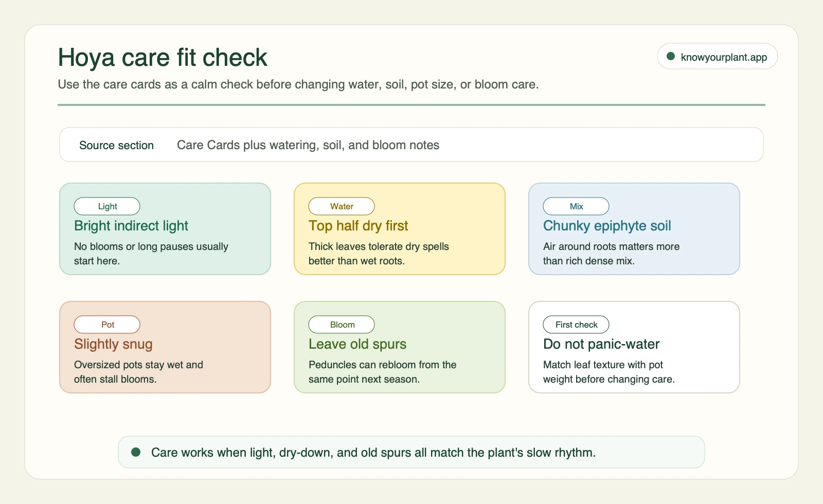Select the Light tag pill
The height and width of the screenshot is (504, 823).
coord(107,206)
